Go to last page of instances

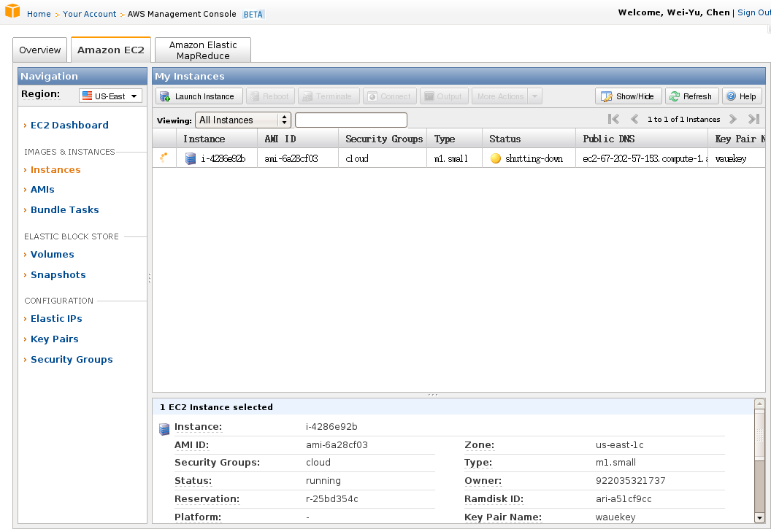tap(753, 119)
